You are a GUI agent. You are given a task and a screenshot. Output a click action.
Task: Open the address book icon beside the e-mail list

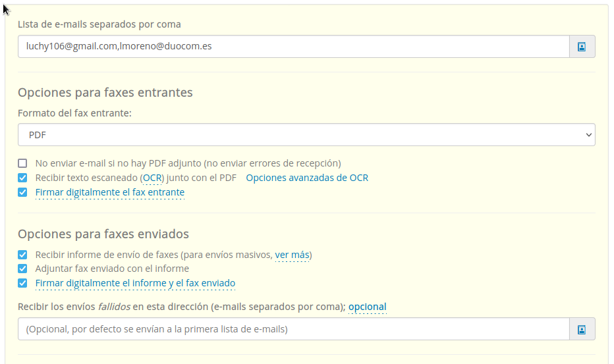[x=582, y=47]
